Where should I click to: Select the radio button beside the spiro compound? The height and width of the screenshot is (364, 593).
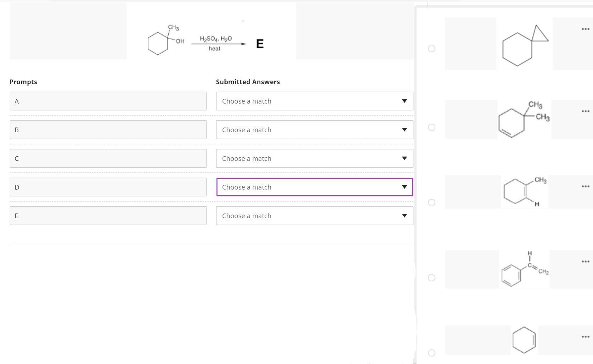pos(432,48)
